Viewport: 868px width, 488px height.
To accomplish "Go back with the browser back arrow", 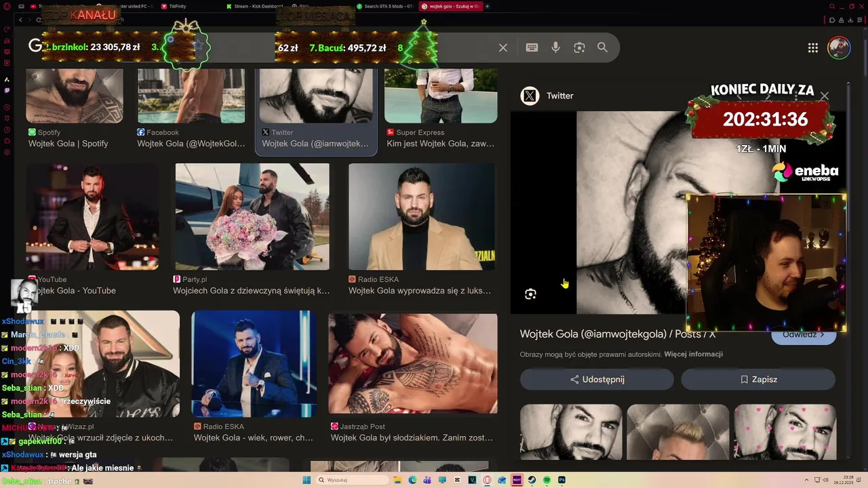I will pos(20,20).
